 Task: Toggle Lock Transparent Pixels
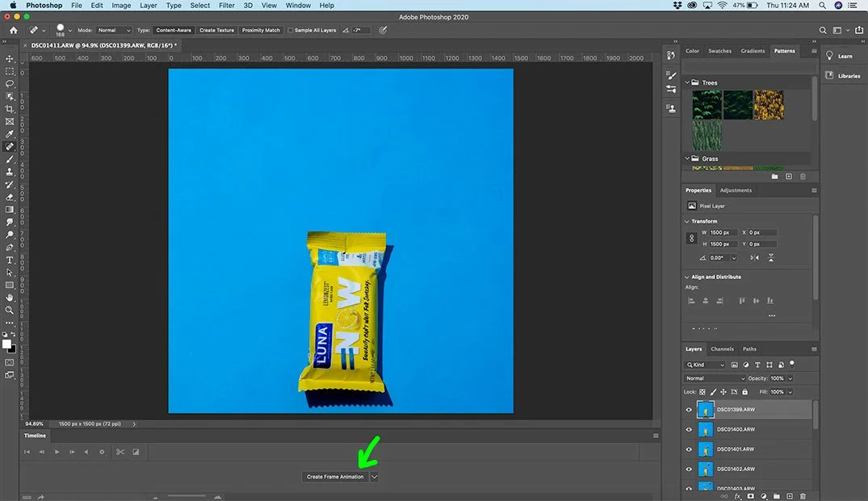[x=702, y=392]
